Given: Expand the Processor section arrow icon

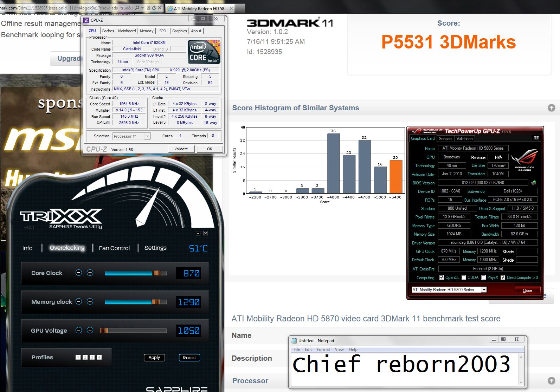Looking at the screenshot, I should click(551, 381).
